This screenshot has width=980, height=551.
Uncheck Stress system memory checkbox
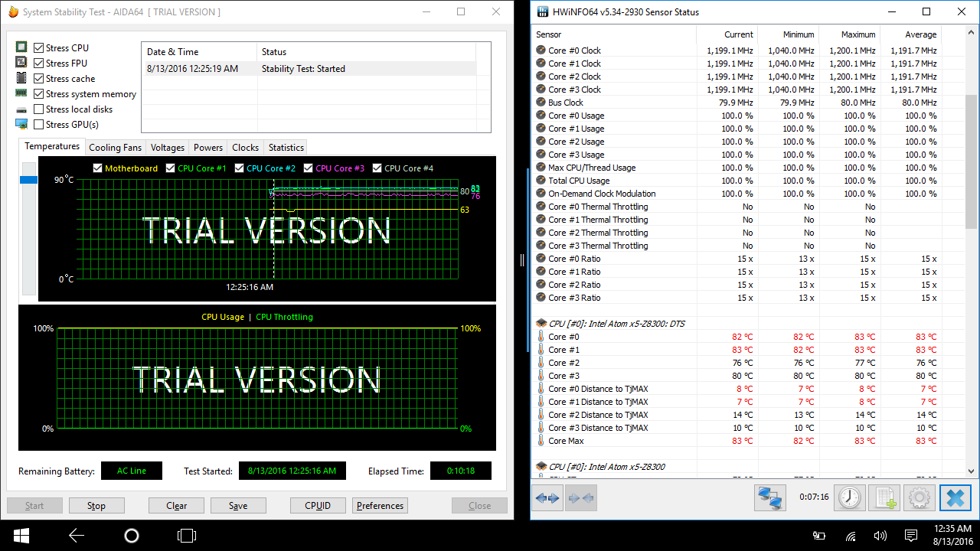pyautogui.click(x=39, y=93)
